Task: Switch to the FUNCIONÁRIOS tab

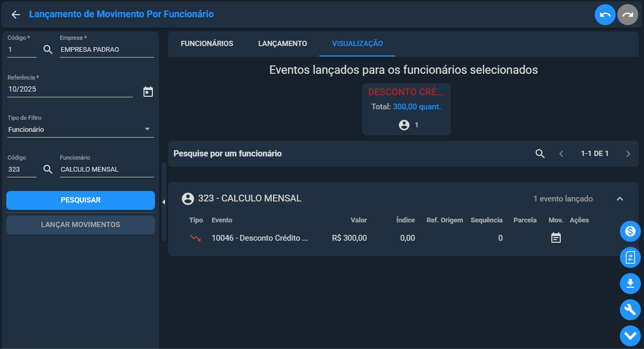Action: [207, 43]
